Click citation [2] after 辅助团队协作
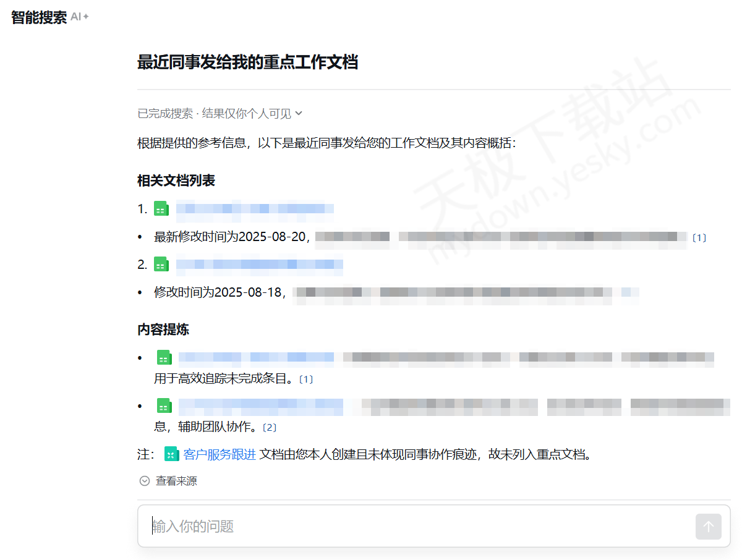742x560 pixels. point(270,427)
